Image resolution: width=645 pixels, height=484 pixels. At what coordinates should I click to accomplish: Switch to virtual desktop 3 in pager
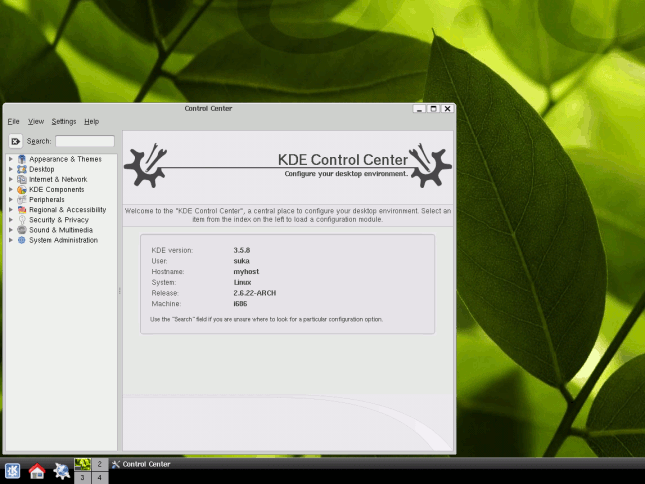[82, 477]
